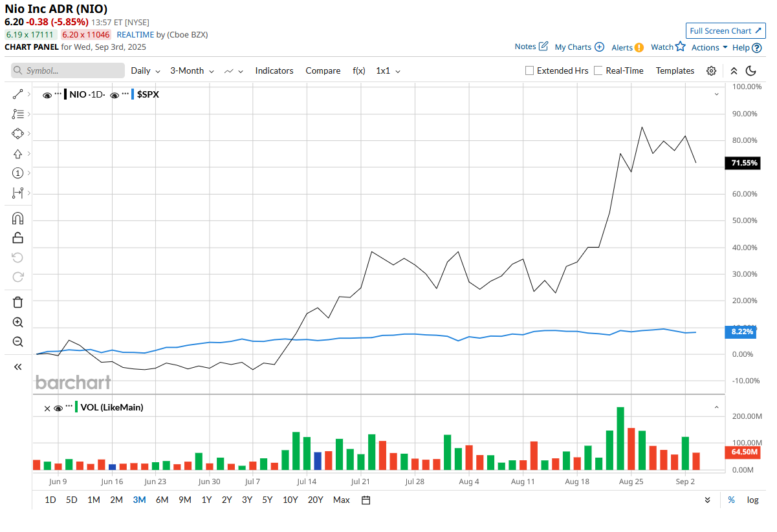Screen dimensions: 777x532
Task: Toggle VOL indicator visibility eye
Action: pyautogui.click(x=58, y=408)
